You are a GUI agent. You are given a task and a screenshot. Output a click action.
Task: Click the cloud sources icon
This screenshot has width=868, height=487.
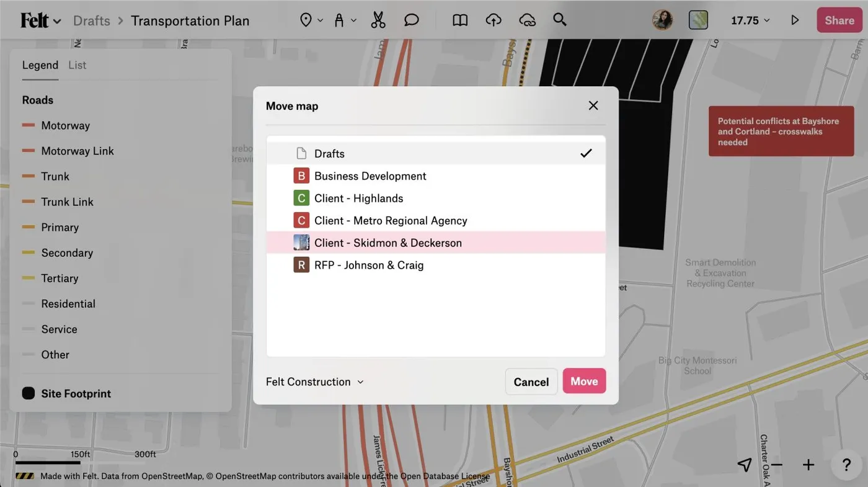[527, 20]
